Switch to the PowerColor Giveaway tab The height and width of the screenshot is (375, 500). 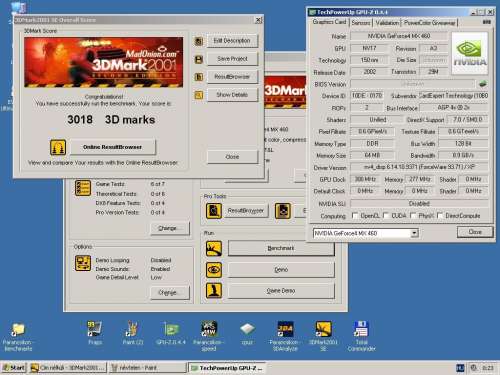429,23
